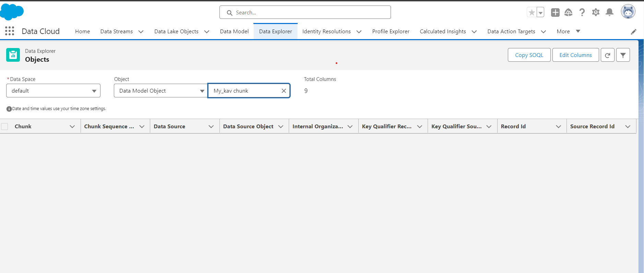This screenshot has height=273, width=644.
Task: Click the global Search field
Action: point(305,12)
